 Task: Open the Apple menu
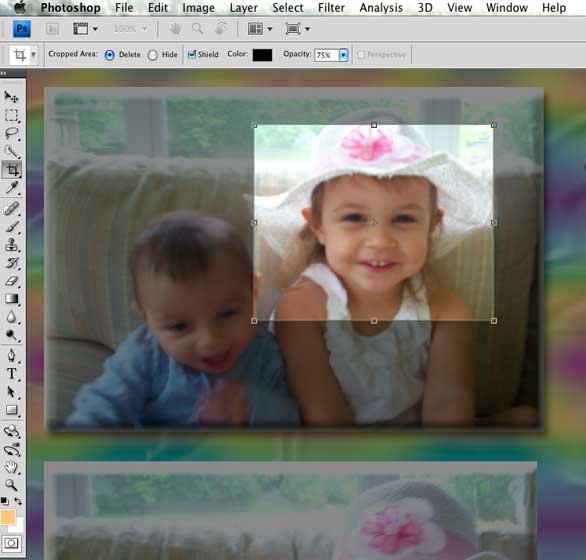point(20,7)
